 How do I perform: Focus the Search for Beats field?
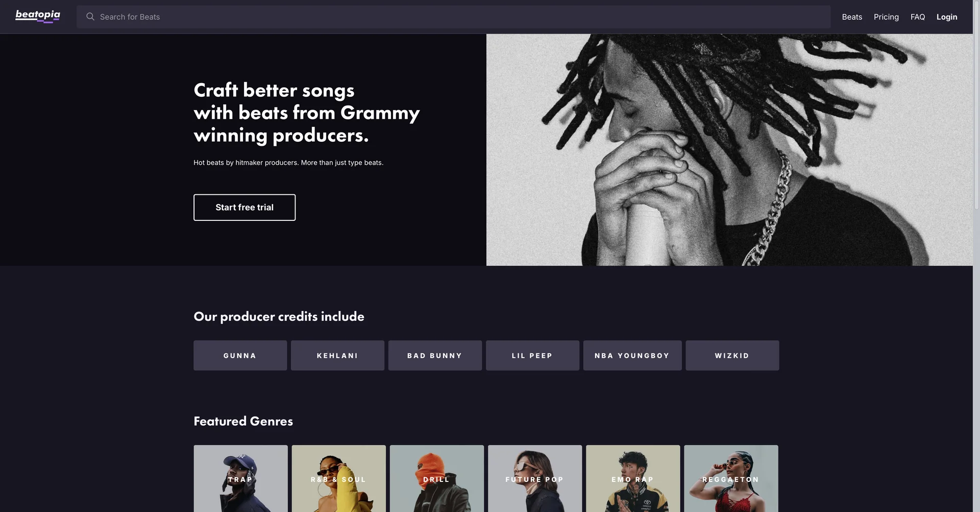click(453, 17)
